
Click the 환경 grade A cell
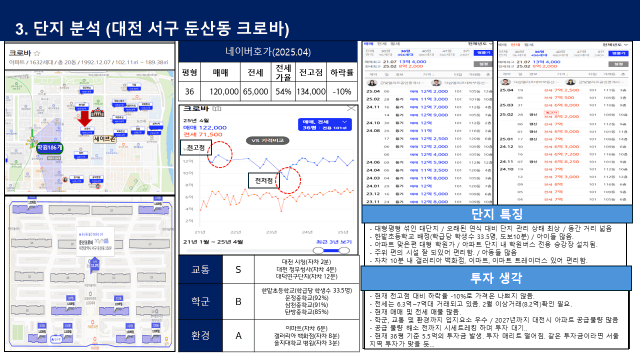(x=238, y=336)
